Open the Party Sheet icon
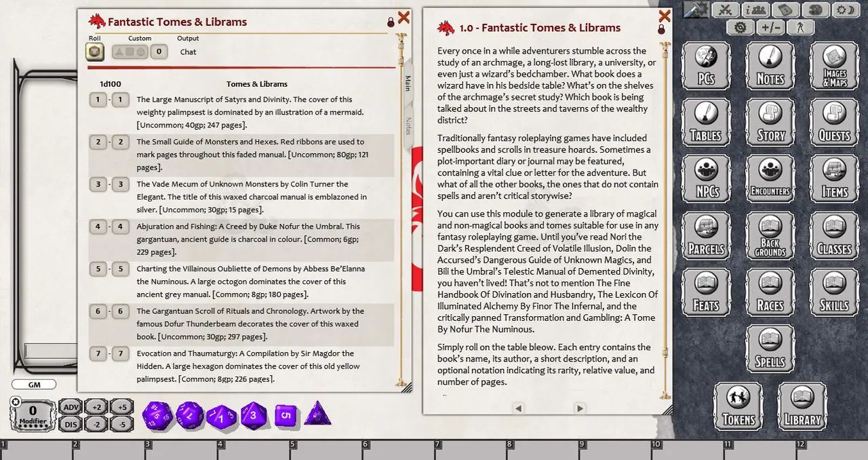This screenshot has height=460, width=868. 755,10
